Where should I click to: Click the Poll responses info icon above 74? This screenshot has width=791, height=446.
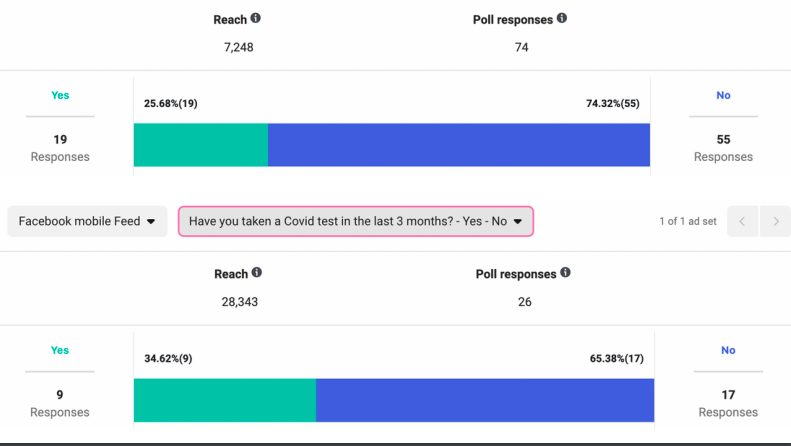pos(562,18)
